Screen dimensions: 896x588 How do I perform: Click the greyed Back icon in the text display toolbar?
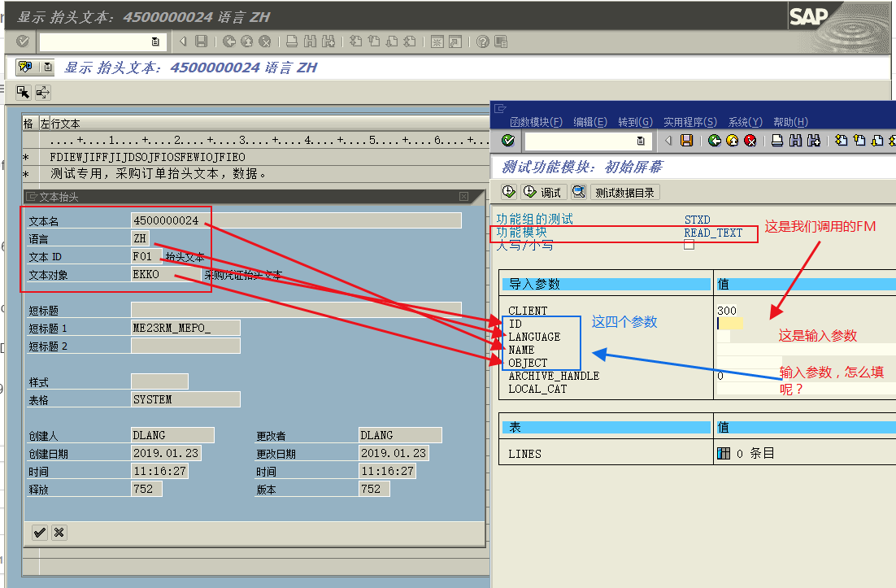click(x=229, y=41)
